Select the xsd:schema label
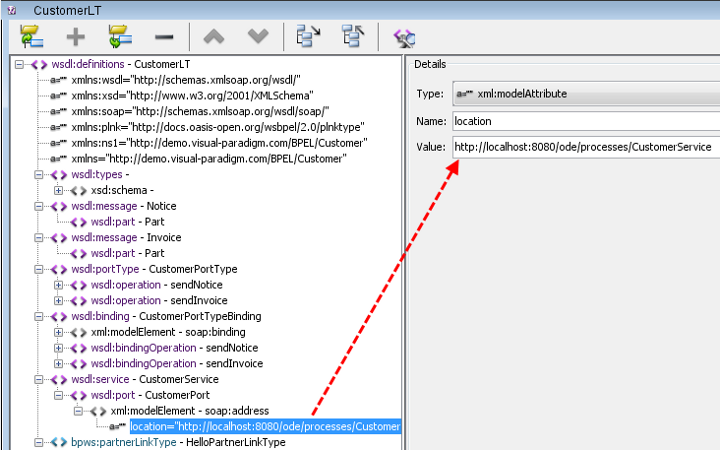 coord(122,190)
